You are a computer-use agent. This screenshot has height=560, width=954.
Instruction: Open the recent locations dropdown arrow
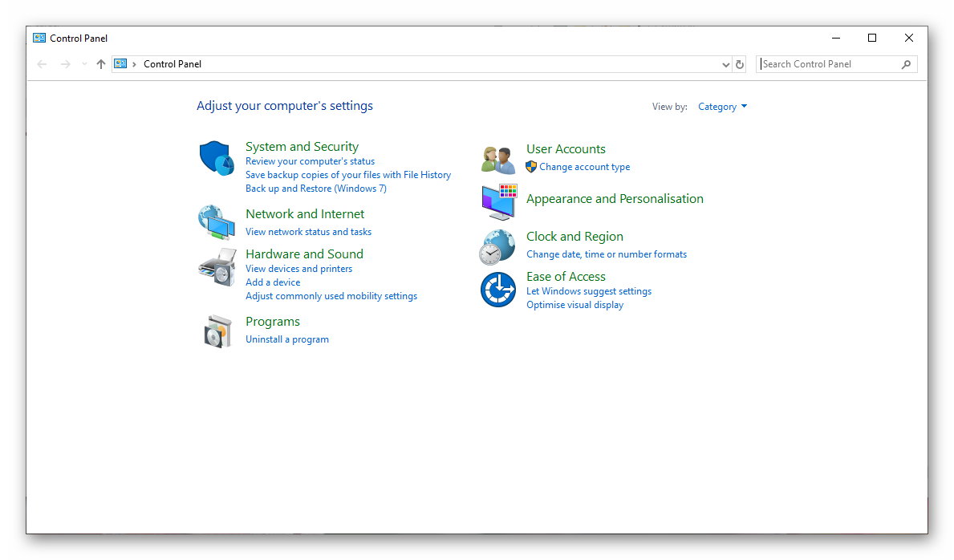[84, 64]
